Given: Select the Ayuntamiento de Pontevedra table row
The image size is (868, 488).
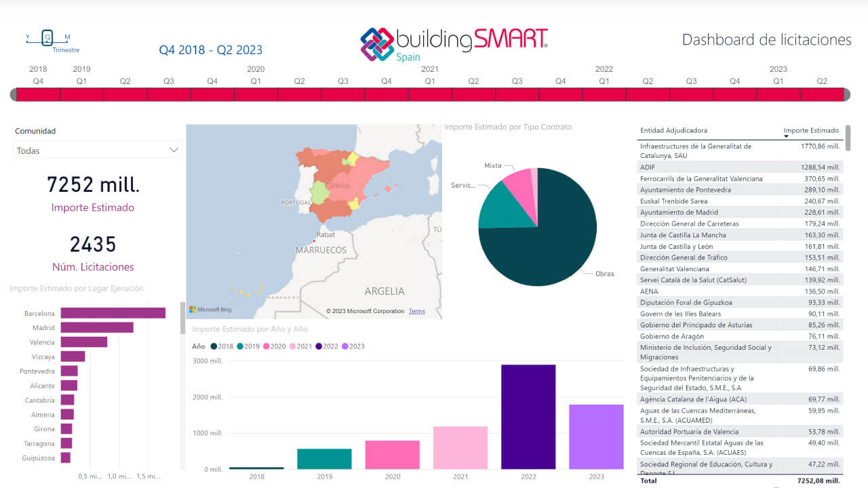Looking at the screenshot, I should (741, 190).
